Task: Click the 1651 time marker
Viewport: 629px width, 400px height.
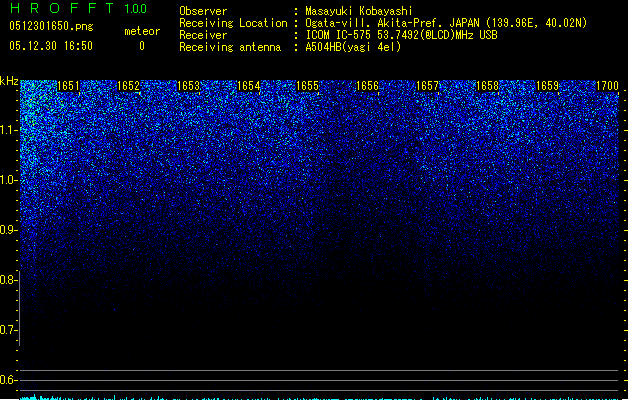Action: point(69,86)
